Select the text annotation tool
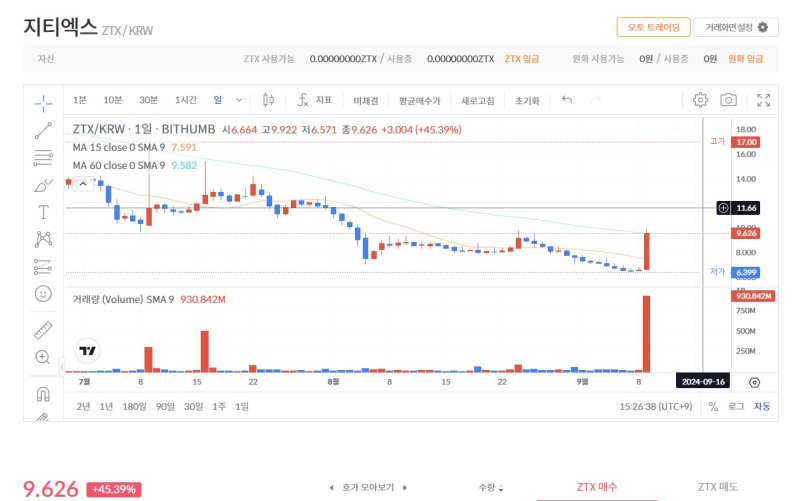The width and height of the screenshot is (800, 501). [x=43, y=212]
